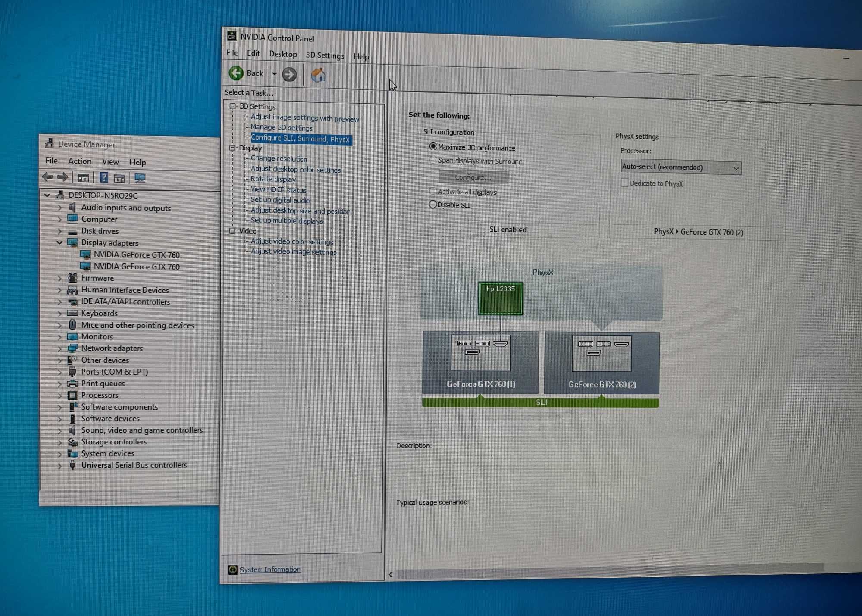Select the Keyboards category
The height and width of the screenshot is (616, 862).
(99, 313)
